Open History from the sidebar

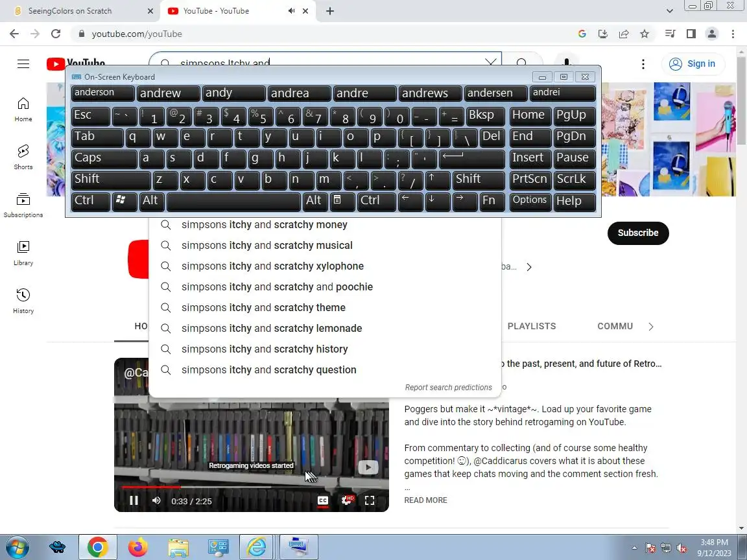[x=23, y=301]
